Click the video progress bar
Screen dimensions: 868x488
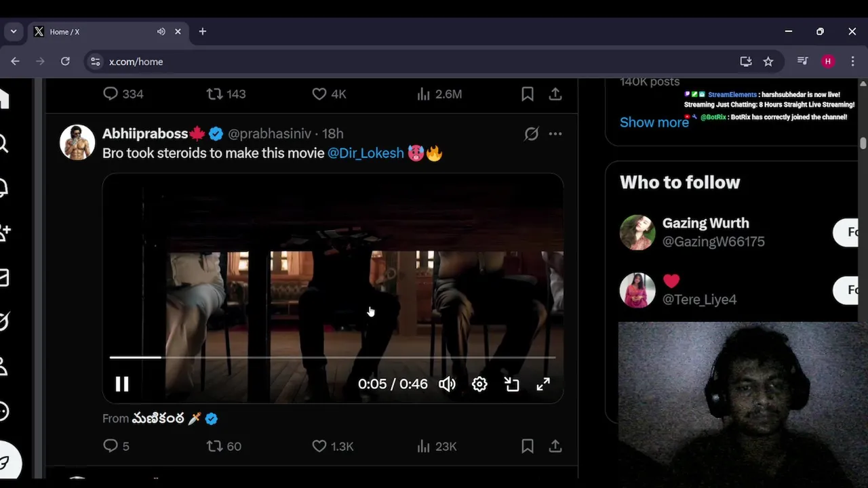332,357
